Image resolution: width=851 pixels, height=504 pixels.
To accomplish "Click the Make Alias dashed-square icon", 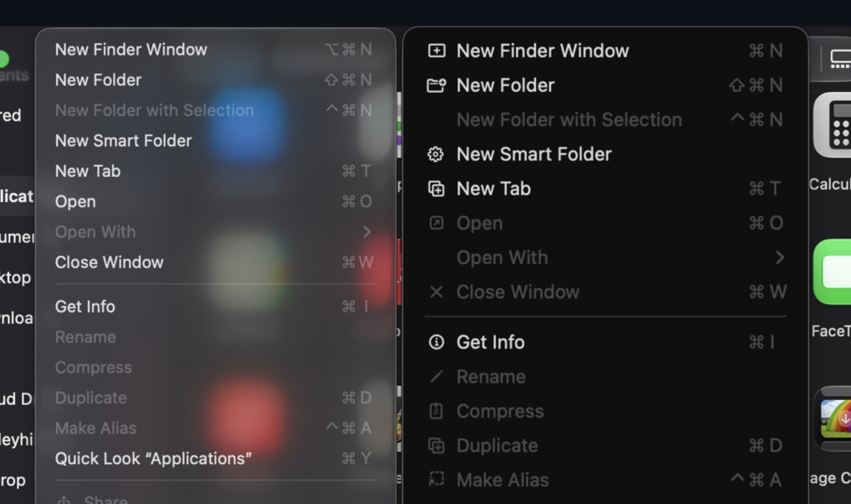I will (x=436, y=479).
